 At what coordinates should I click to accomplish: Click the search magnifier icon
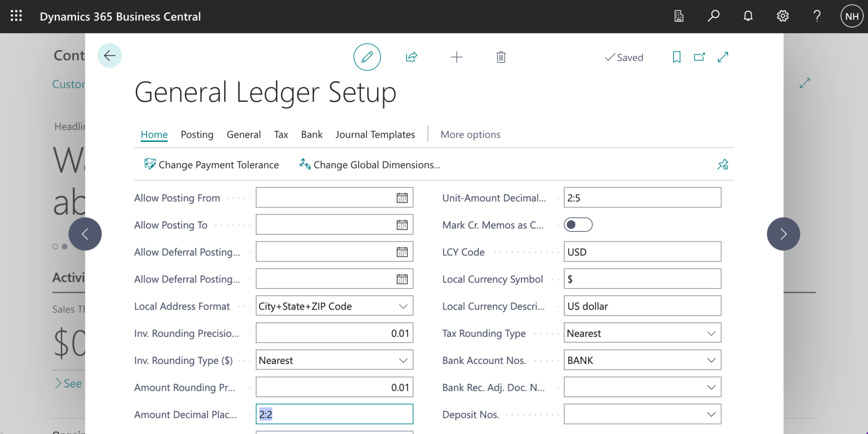click(x=713, y=16)
